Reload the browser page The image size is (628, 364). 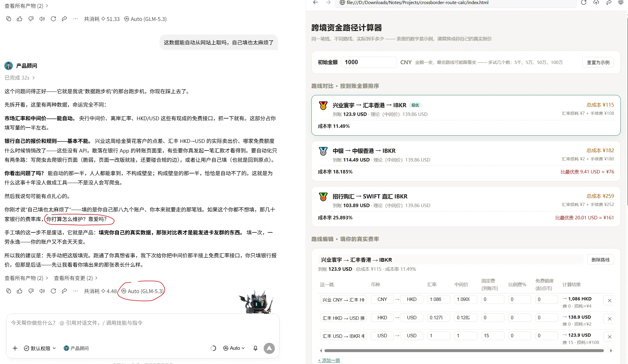point(584,3)
